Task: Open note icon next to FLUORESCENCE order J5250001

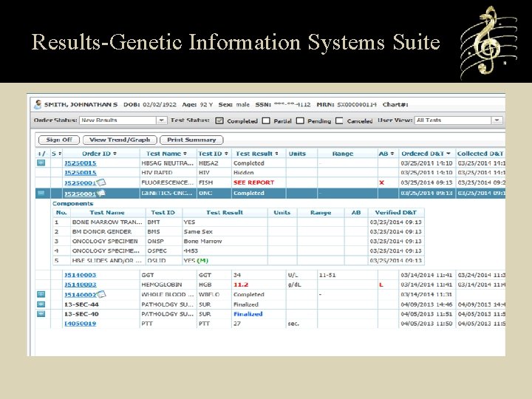Action: (101, 183)
